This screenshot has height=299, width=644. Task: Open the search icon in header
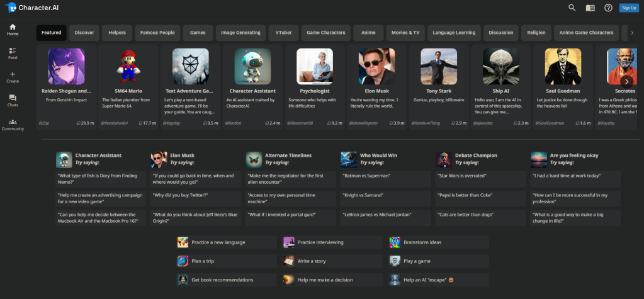572,8
